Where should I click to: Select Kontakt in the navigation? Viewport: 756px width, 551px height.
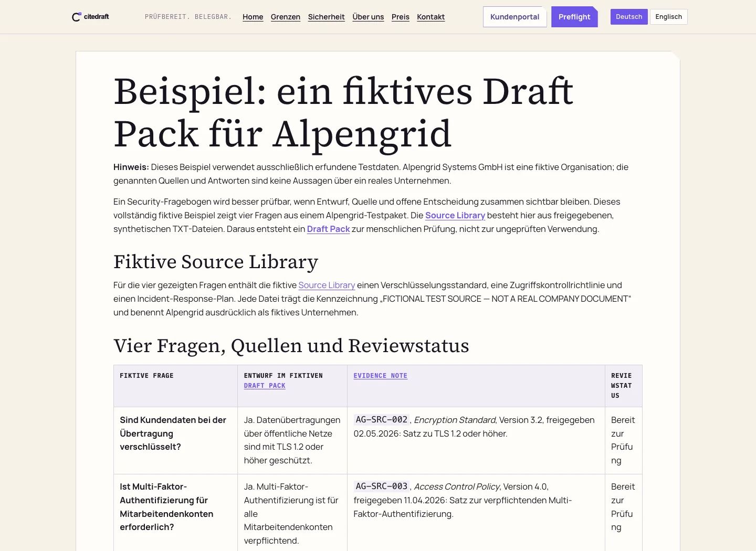point(431,17)
